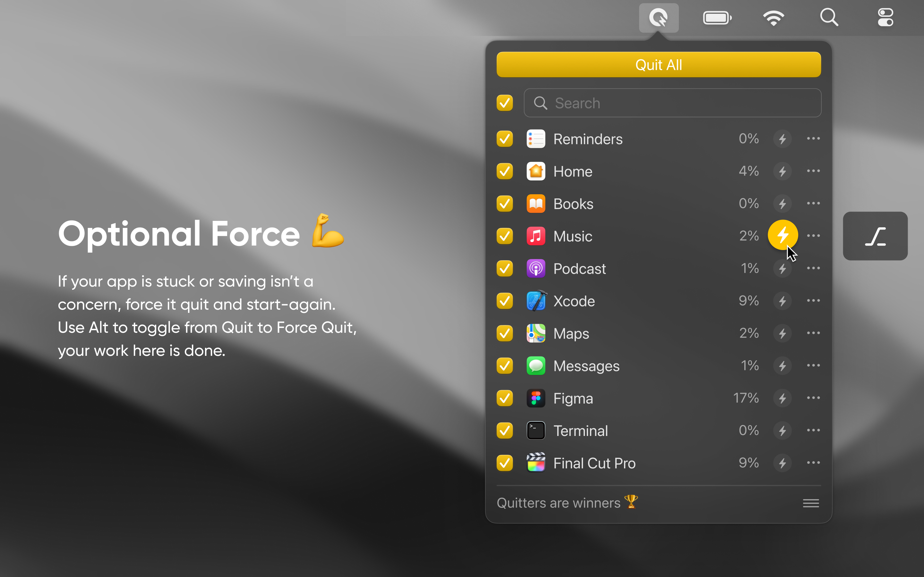This screenshot has width=924, height=577.
Task: Open Control Center from menu bar
Action: tap(885, 18)
